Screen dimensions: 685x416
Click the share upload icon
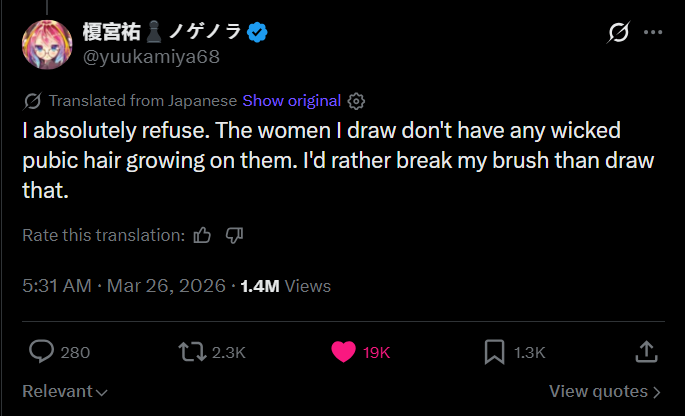(646, 351)
